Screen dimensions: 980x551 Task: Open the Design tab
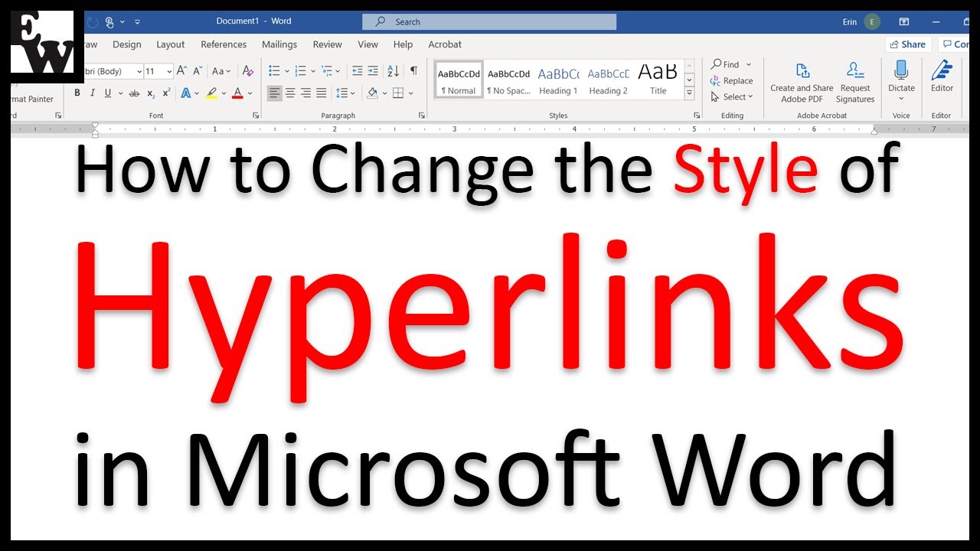[x=127, y=44]
